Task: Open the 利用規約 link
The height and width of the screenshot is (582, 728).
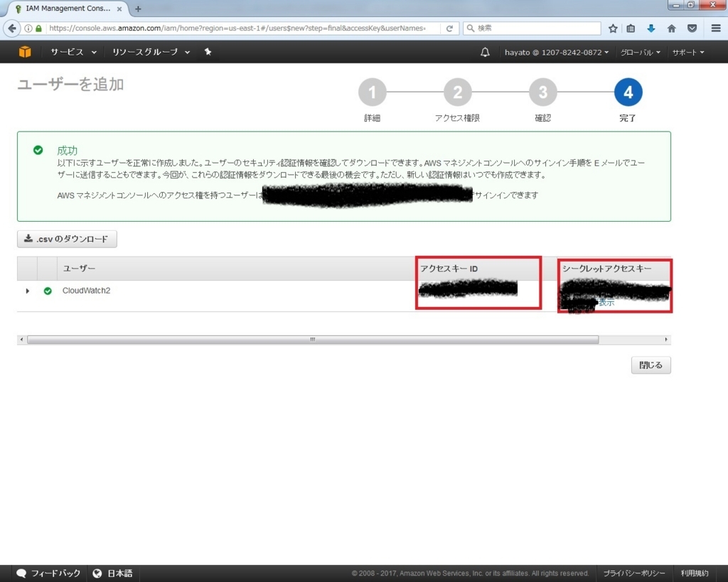Action: click(x=694, y=573)
